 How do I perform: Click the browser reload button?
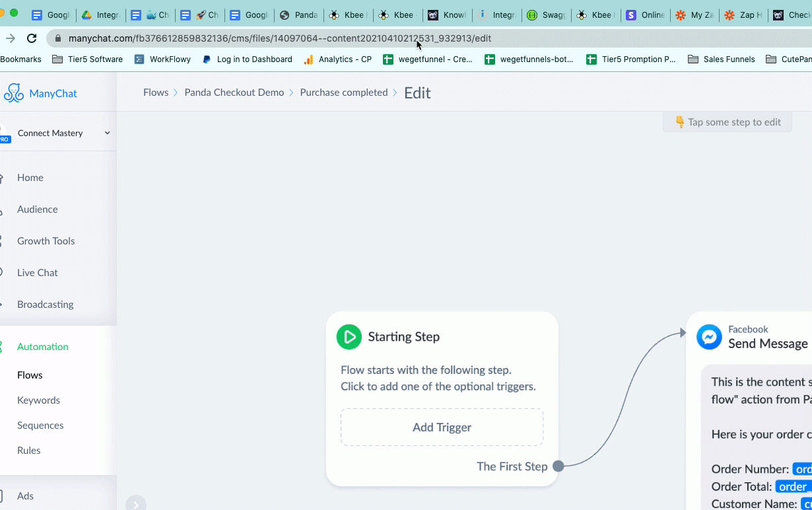32,38
